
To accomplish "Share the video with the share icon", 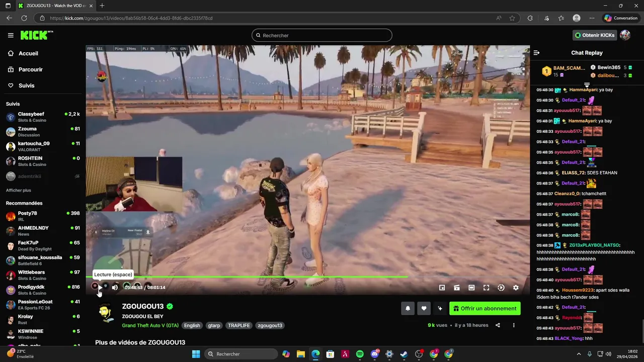I will click(498, 325).
